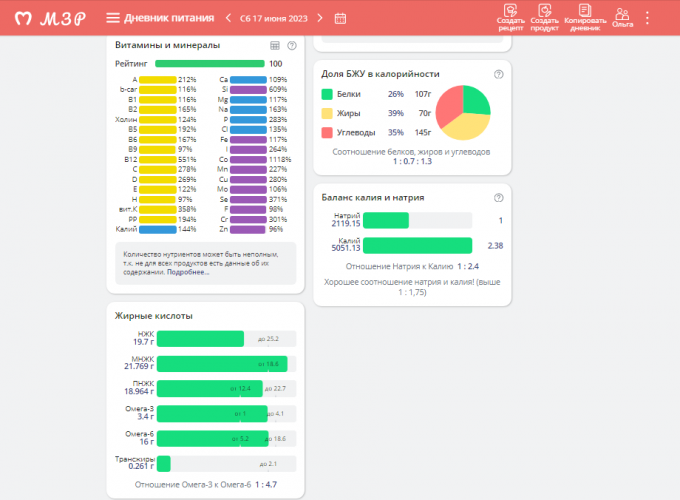Screen dimensions: 680x500
Task: Click the BЖУ pie chart
Action: coord(462,112)
